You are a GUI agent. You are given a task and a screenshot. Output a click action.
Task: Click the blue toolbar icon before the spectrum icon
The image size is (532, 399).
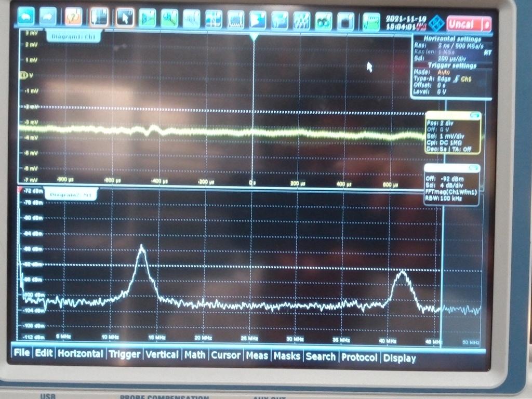click(x=280, y=20)
